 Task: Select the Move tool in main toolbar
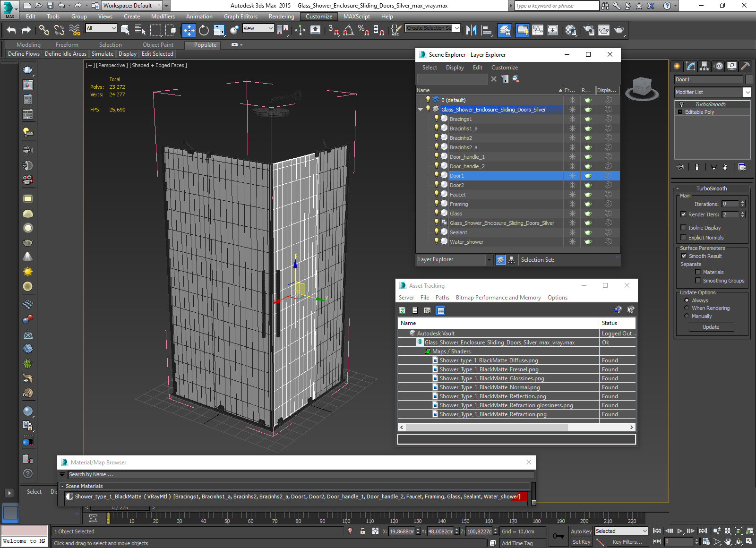tap(189, 30)
